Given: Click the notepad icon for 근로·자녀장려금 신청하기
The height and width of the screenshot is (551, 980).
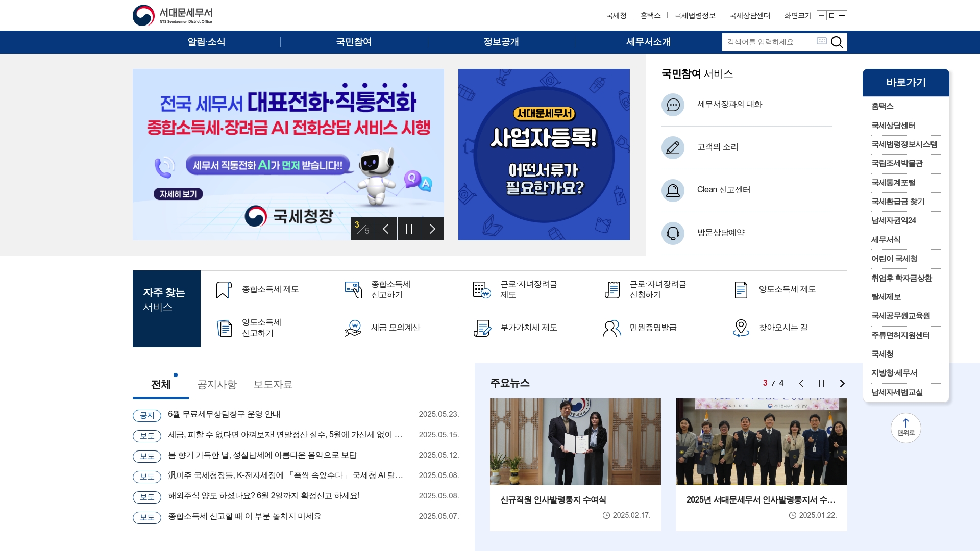Looking at the screenshot, I should 611,290.
